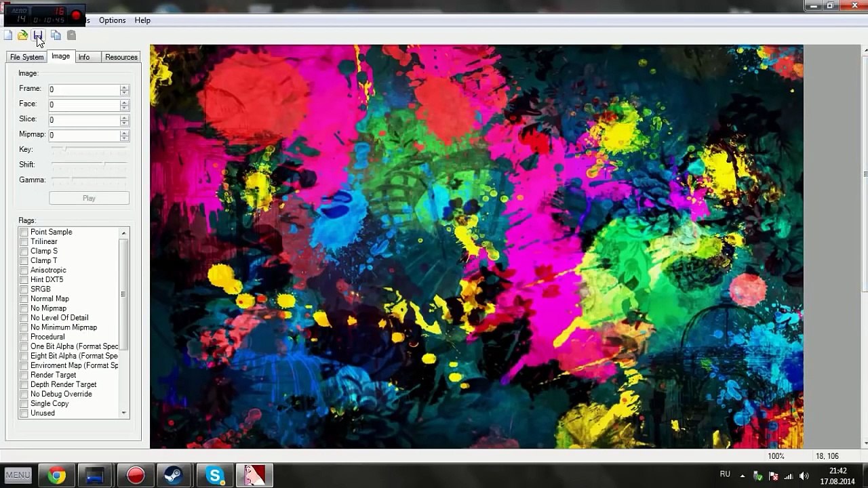Save the texture with the floppy disk icon
The height and width of the screenshot is (488, 868).
coord(38,35)
